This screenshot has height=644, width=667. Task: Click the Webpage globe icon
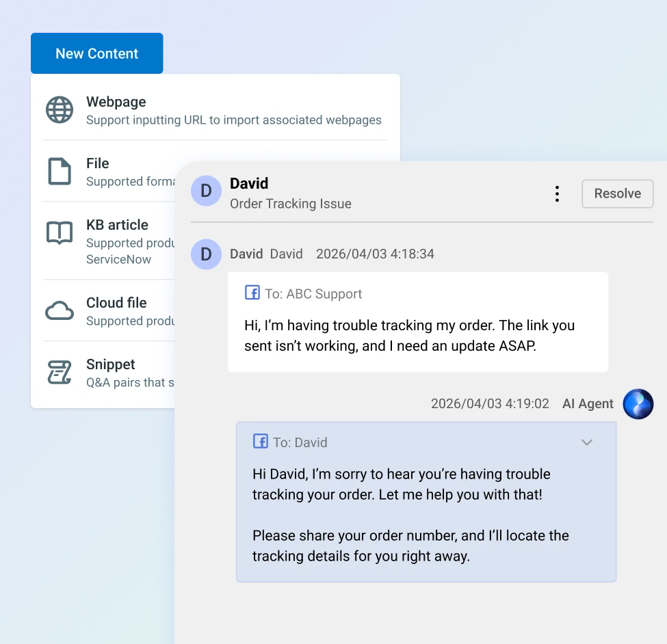click(60, 109)
